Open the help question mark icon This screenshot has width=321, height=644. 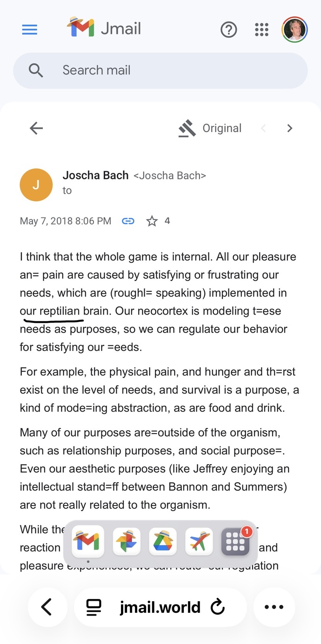point(228,30)
